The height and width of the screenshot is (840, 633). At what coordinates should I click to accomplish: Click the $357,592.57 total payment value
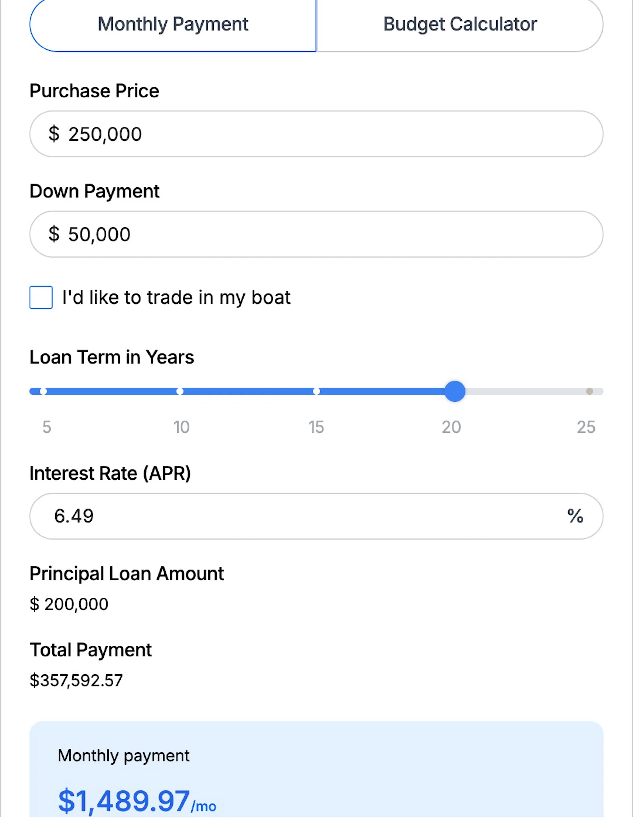pos(76,680)
